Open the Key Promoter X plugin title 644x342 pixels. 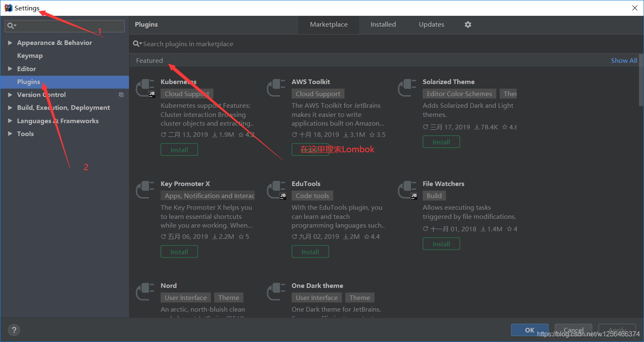185,183
